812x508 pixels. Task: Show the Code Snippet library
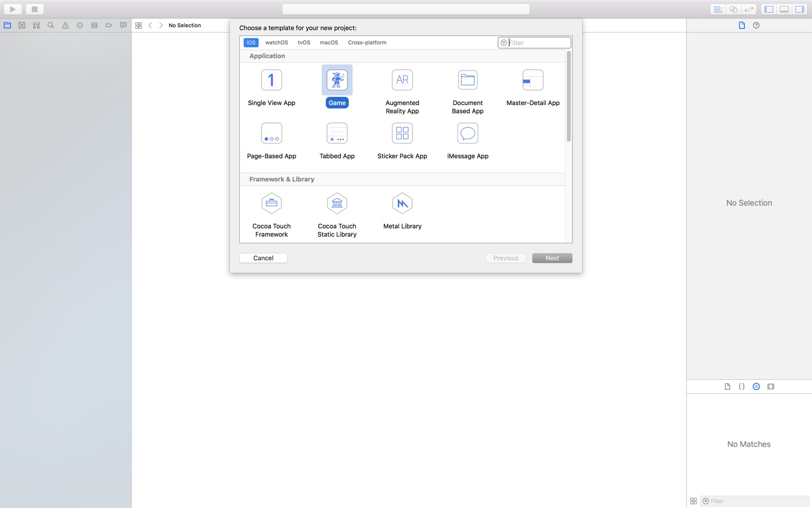point(742,387)
